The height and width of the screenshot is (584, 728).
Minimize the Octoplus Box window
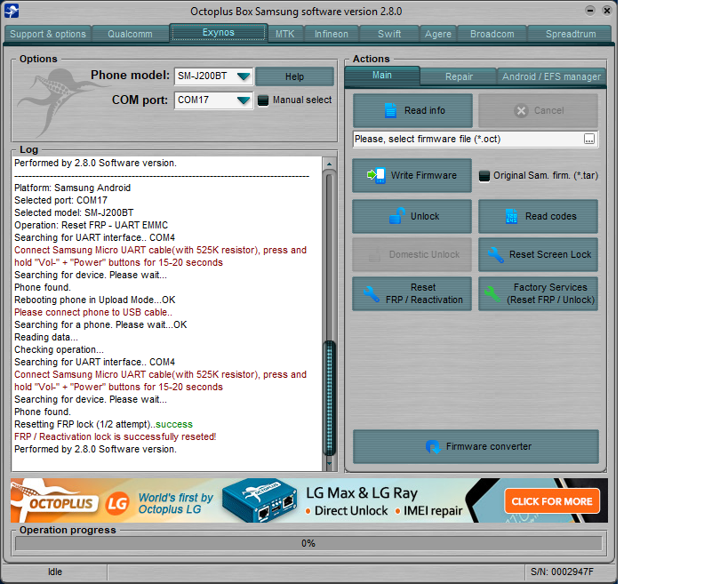589,10
